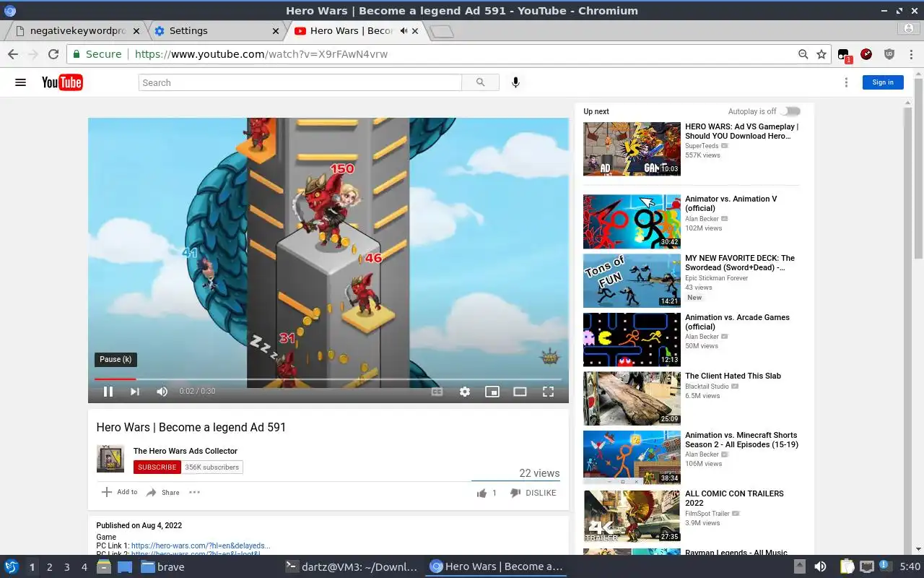The height and width of the screenshot is (578, 924).
Task: Open zoom magnifier icon in address bar
Action: pyautogui.click(x=803, y=54)
